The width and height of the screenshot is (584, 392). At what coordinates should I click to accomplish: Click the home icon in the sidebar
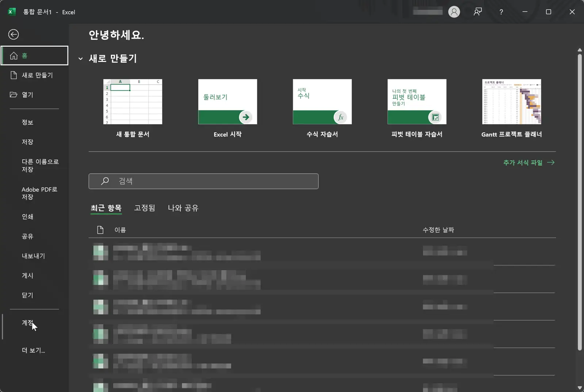[14, 56]
